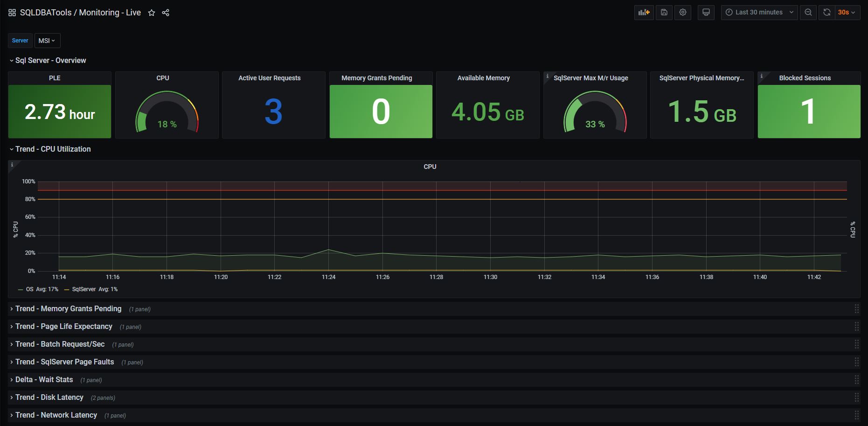Image resolution: width=868 pixels, height=426 pixels.
Task: Open the Server MSI variable dropdown
Action: (x=47, y=41)
